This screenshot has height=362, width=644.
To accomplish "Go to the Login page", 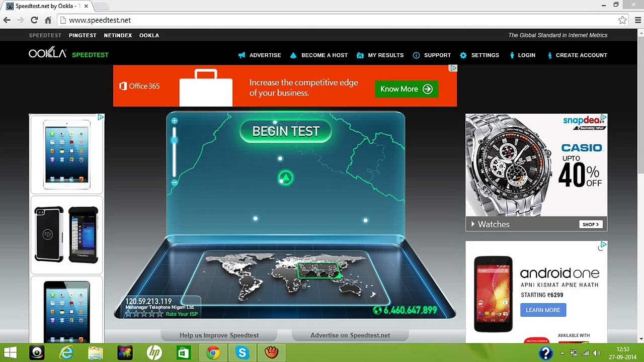I will 523,55.
